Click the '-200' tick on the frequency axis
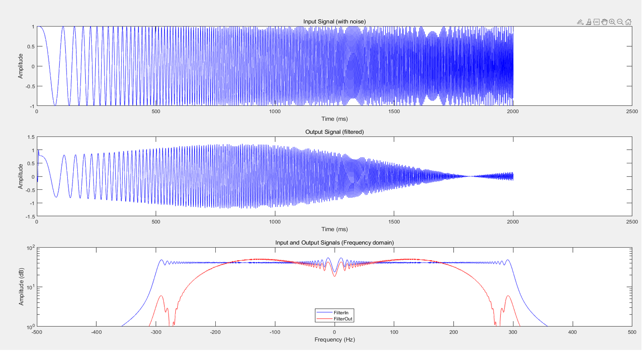 tap(215, 332)
